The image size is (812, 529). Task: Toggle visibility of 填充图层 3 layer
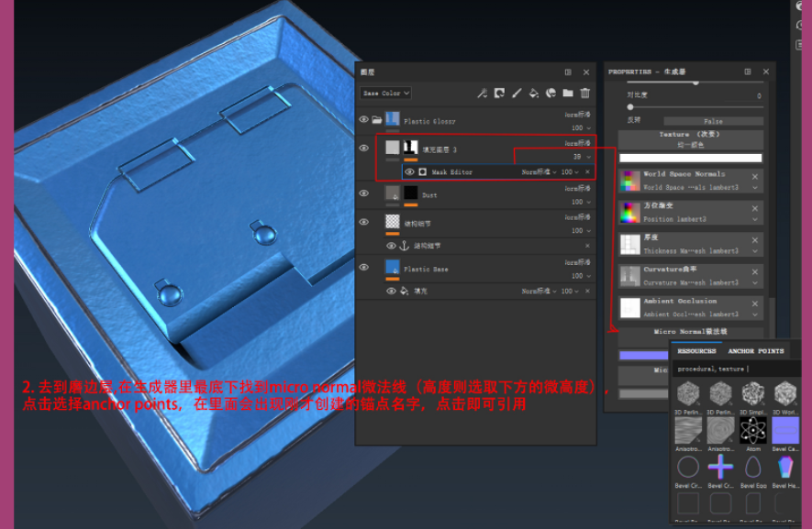pos(364,148)
